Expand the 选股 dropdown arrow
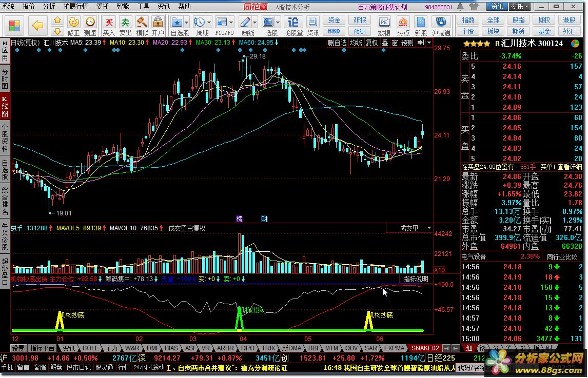This screenshot has height=378, width=588. click(278, 22)
